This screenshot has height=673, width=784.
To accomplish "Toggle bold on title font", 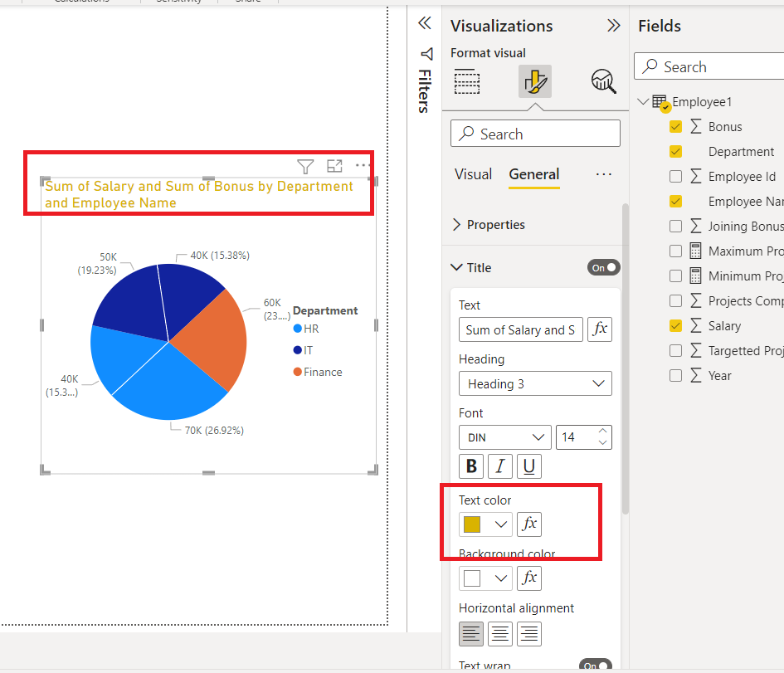I will point(471,466).
